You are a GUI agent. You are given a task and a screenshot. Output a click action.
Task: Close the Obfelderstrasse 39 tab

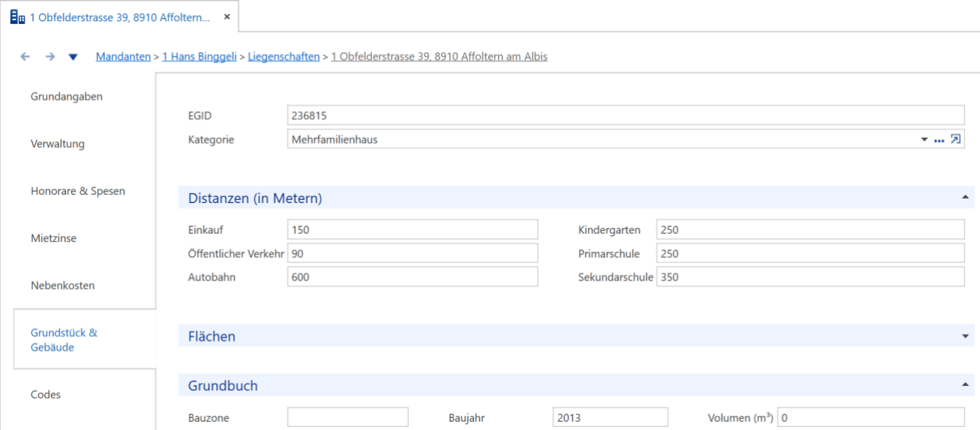tap(227, 16)
